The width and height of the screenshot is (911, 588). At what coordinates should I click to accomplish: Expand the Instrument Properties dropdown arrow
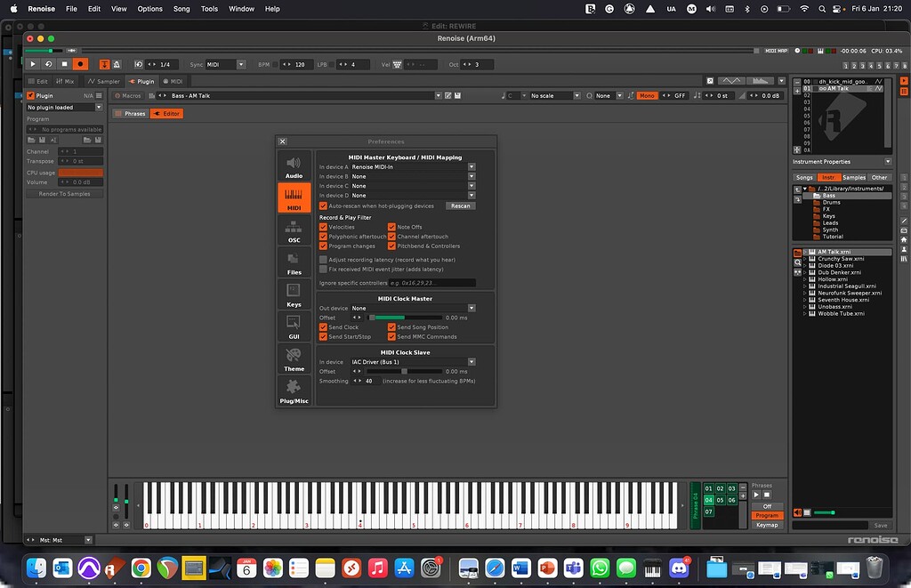888,162
